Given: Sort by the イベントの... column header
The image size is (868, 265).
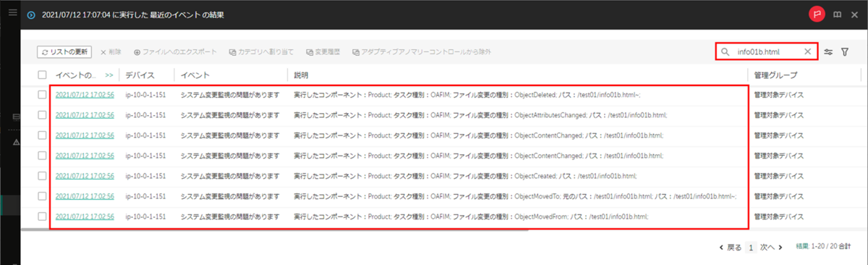Looking at the screenshot, I should pyautogui.click(x=75, y=75).
